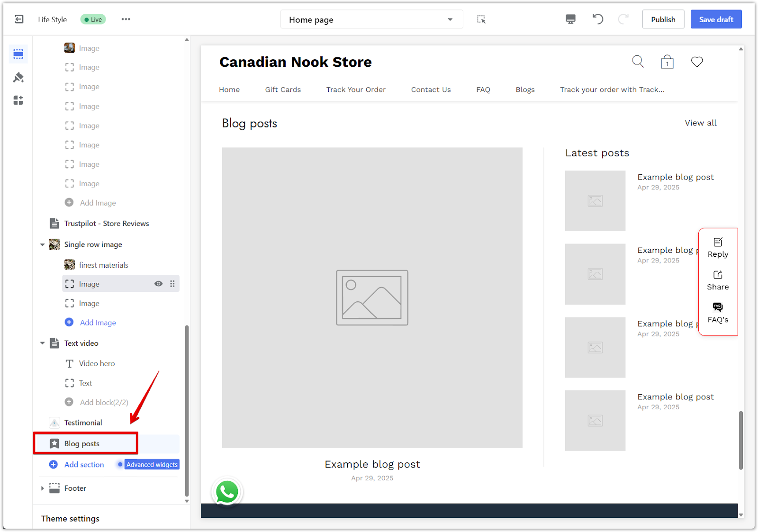Image resolution: width=758 pixels, height=532 pixels.
Task: Switch to desktop preview device icon
Action: tap(570, 19)
